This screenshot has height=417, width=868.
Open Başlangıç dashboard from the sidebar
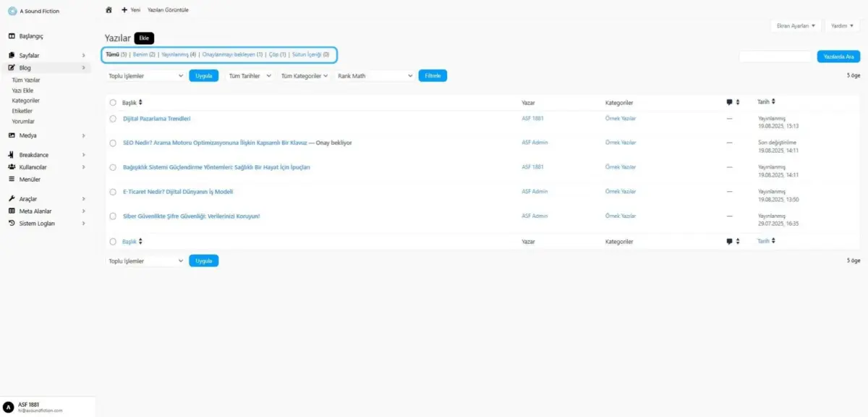(31, 36)
